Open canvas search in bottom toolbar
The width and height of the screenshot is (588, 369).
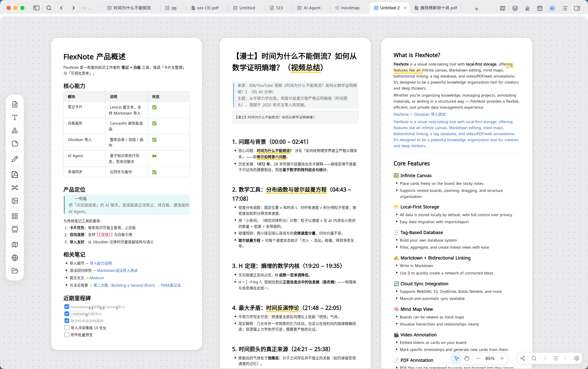click(x=534, y=358)
